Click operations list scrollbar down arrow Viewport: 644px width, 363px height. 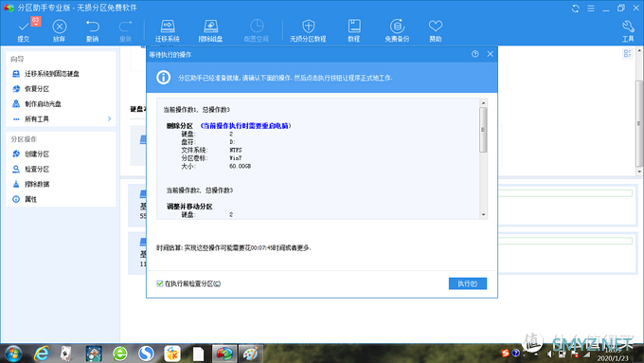coord(483,214)
